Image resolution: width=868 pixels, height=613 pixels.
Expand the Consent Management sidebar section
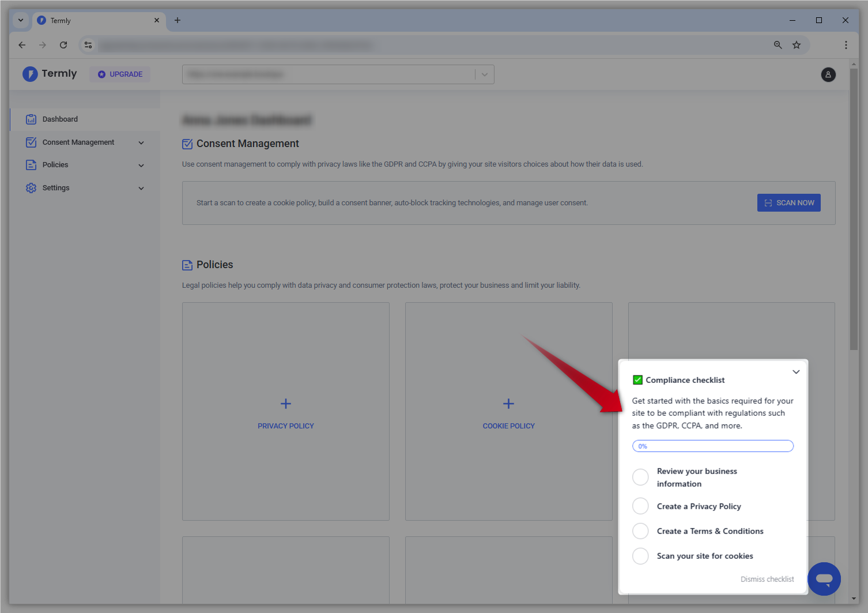point(141,142)
